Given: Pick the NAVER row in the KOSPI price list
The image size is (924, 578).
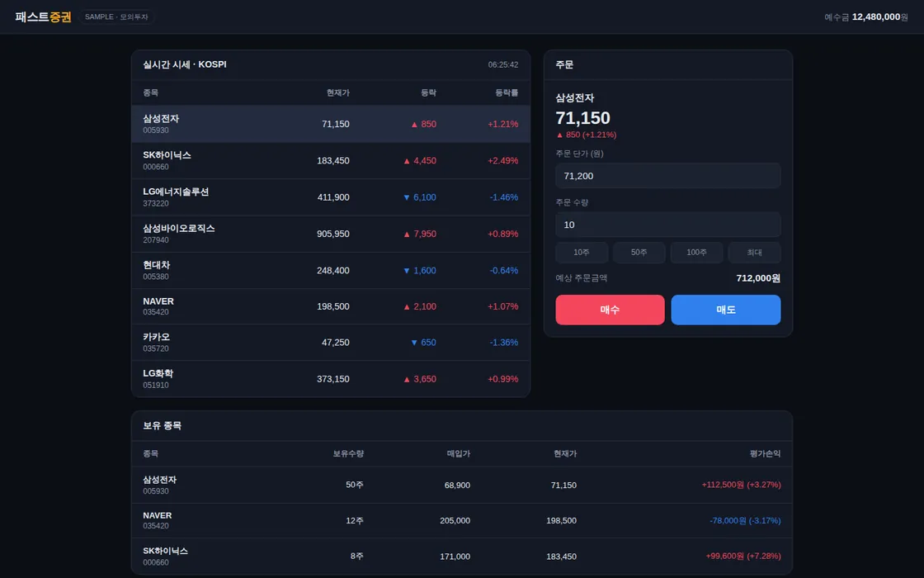Looking at the screenshot, I should click(331, 306).
